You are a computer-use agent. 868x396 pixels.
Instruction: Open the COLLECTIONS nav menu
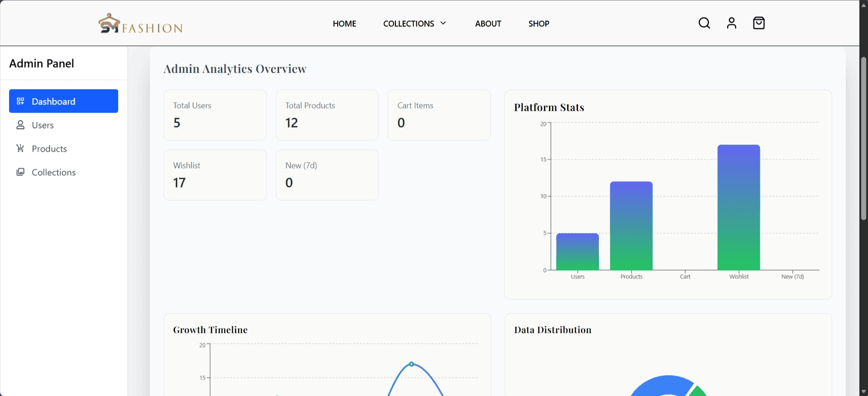click(x=414, y=24)
